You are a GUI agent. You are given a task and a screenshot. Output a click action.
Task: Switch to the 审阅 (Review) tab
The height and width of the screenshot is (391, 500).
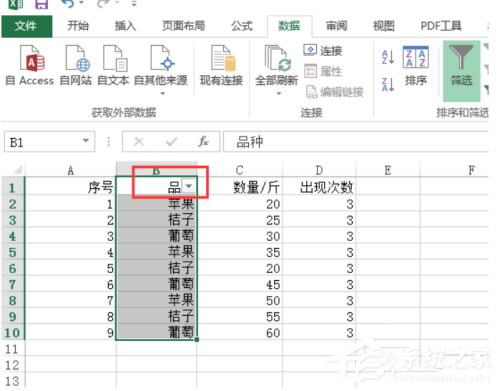[336, 26]
